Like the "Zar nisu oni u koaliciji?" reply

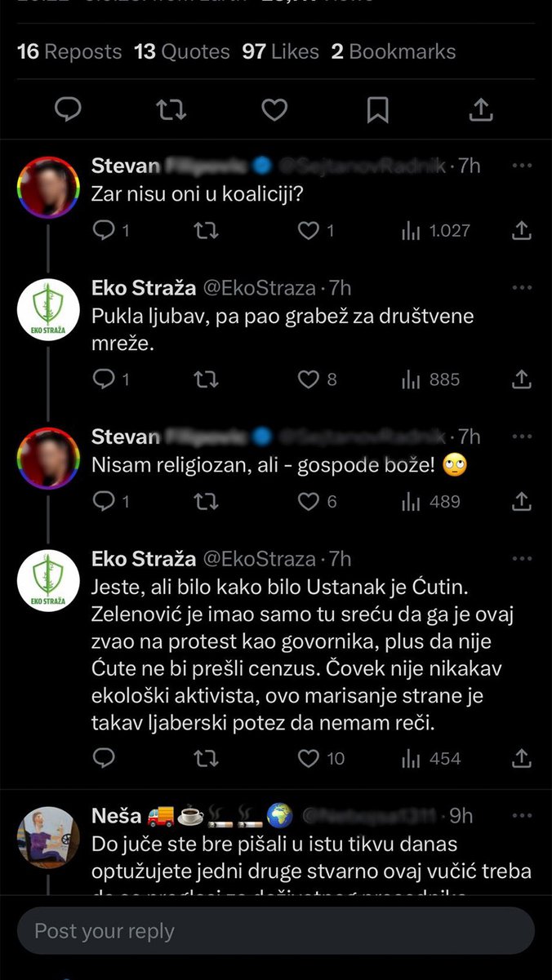309,231
